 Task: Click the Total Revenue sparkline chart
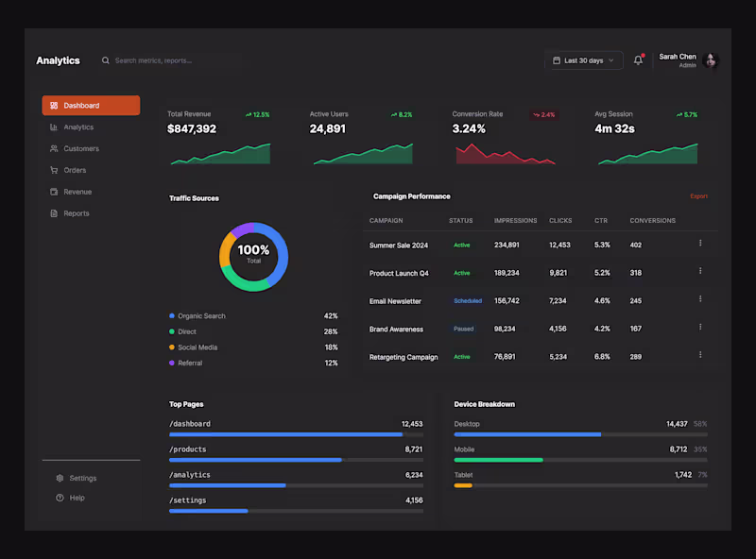tap(220, 154)
